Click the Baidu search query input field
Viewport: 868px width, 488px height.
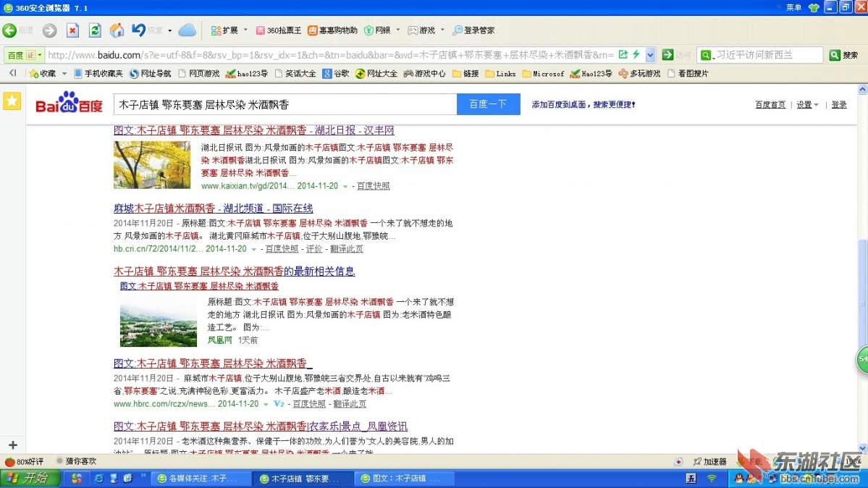tap(285, 104)
